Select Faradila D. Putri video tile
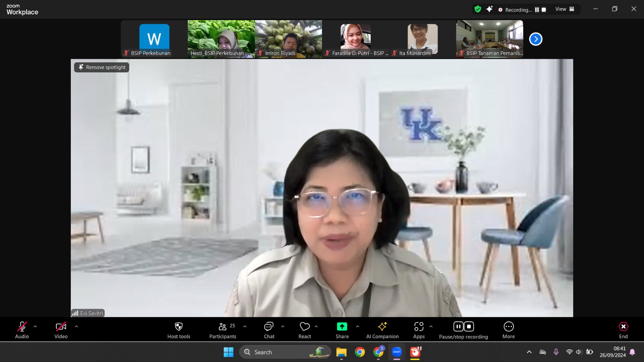Image resolution: width=644 pixels, height=362 pixels. click(x=355, y=39)
